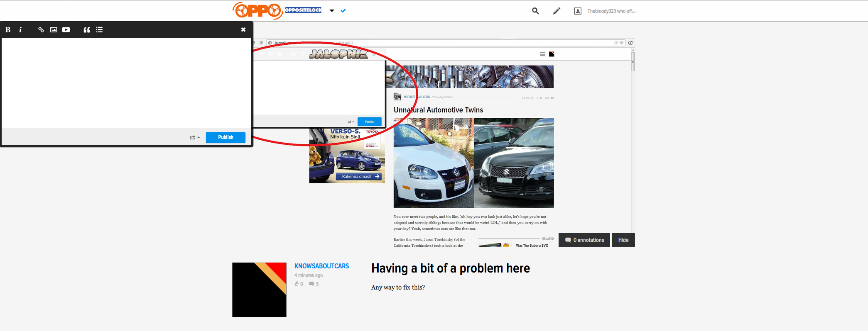This screenshot has width=868, height=331.
Task: Click hamburger menu icon in embedded Jalopnik screenshot
Action: click(542, 54)
